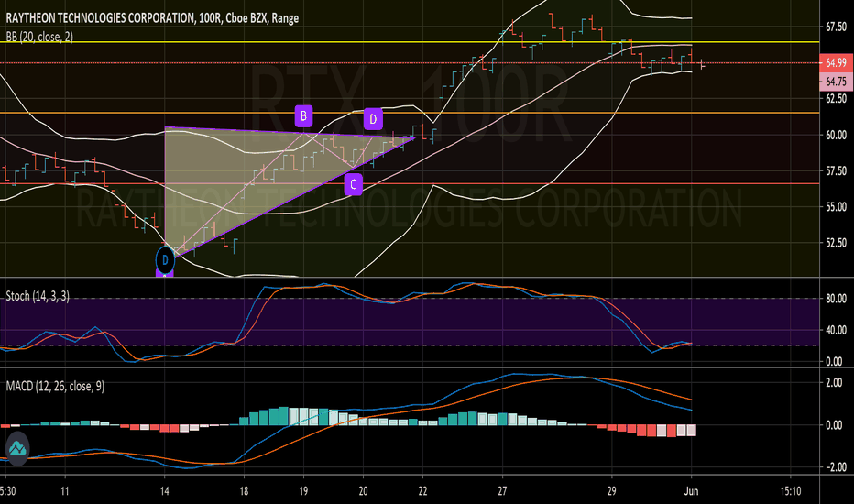The height and width of the screenshot is (504, 854).
Task: Click the TradingView logo icon at bottom left
Action: (16, 448)
